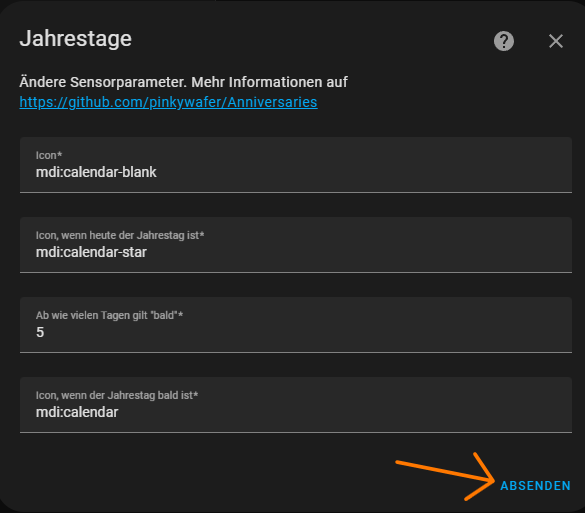Open help with the question mark icon
Screen dimensions: 585x513
point(504,41)
